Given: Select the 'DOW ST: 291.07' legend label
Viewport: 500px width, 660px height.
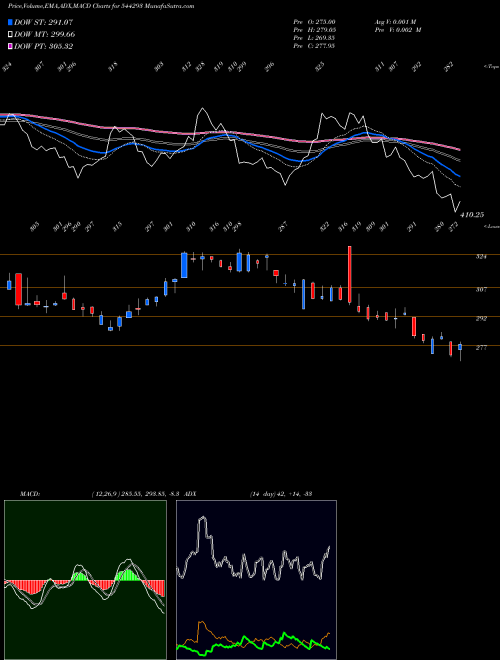Looking at the screenshot, I should point(44,22).
